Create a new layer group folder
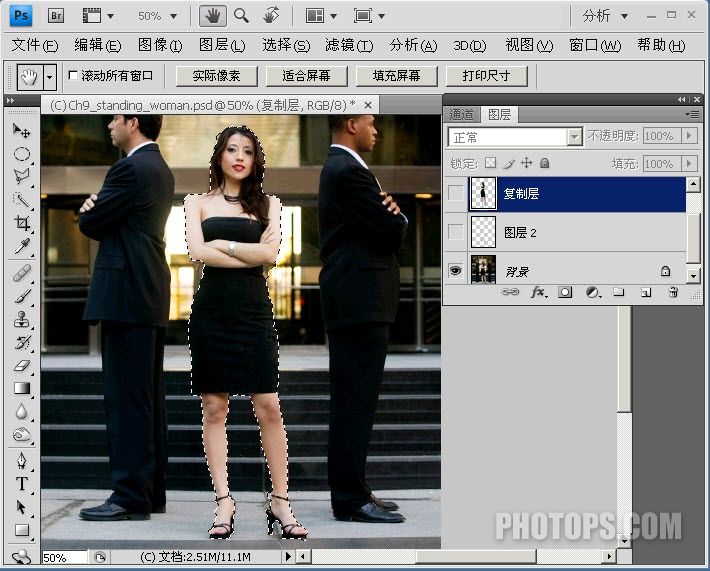 pyautogui.click(x=619, y=292)
